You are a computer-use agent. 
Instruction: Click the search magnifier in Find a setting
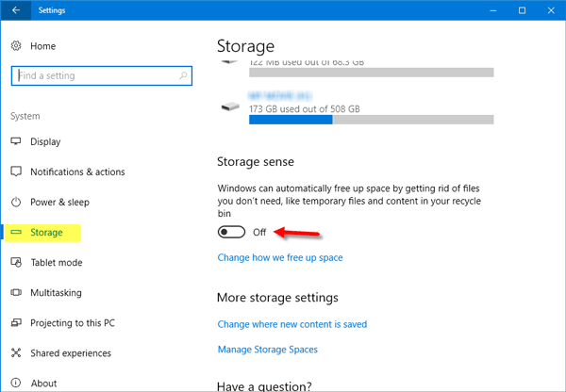click(x=183, y=75)
